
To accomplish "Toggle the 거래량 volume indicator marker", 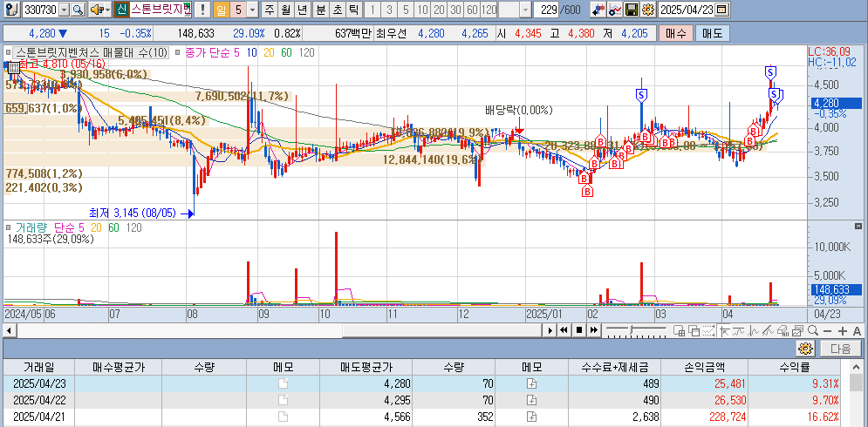I will [9, 227].
